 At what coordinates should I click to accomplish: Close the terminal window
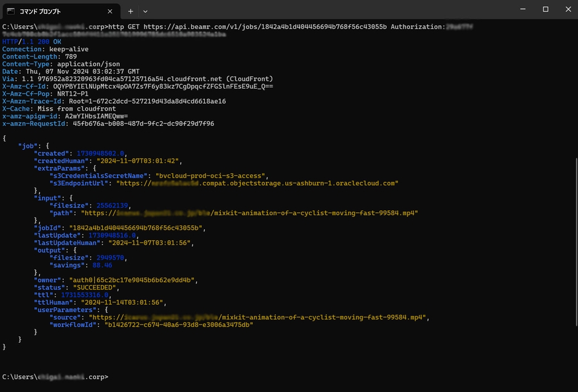coord(567,9)
